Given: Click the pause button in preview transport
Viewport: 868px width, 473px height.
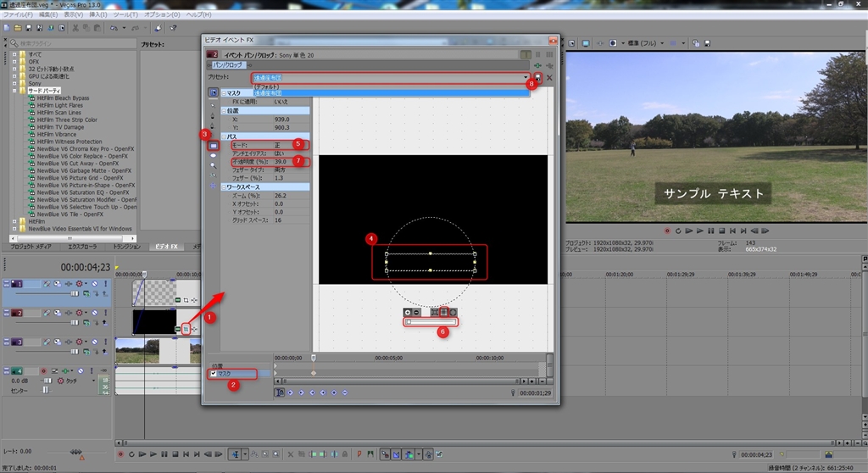Looking at the screenshot, I should (x=711, y=231).
